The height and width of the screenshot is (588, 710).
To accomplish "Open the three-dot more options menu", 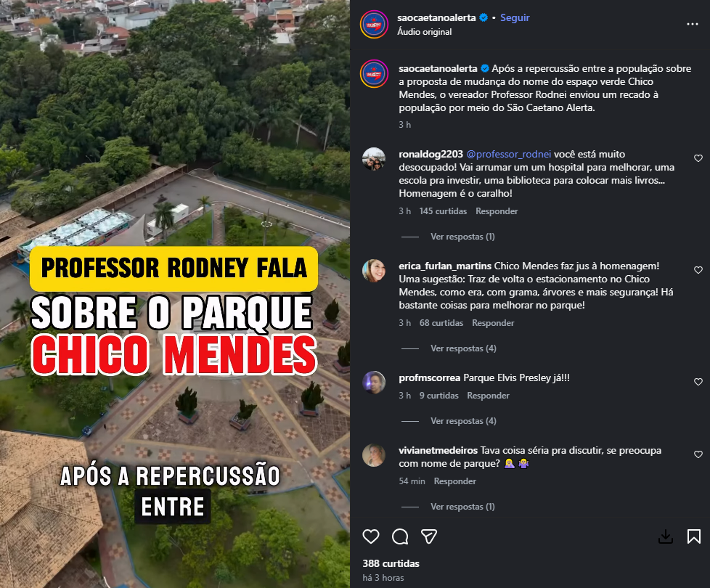I will click(x=693, y=24).
